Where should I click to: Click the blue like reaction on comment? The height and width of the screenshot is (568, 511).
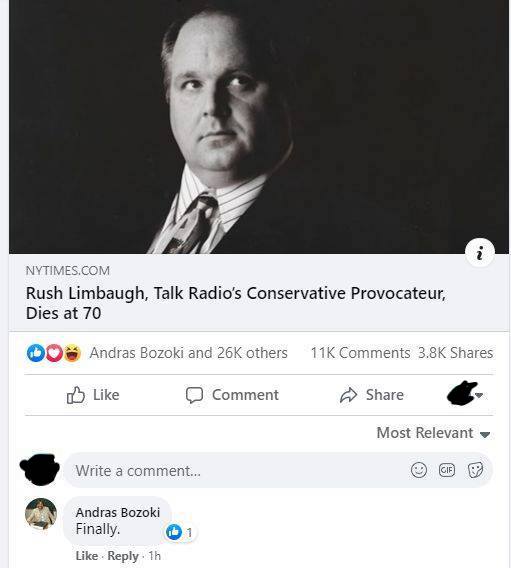tap(174, 532)
